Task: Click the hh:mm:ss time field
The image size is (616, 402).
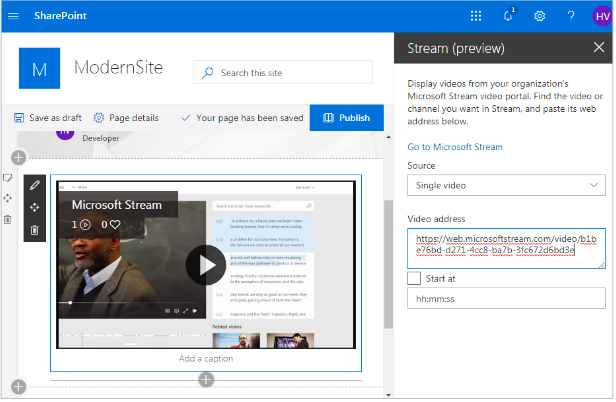Action: point(508,299)
